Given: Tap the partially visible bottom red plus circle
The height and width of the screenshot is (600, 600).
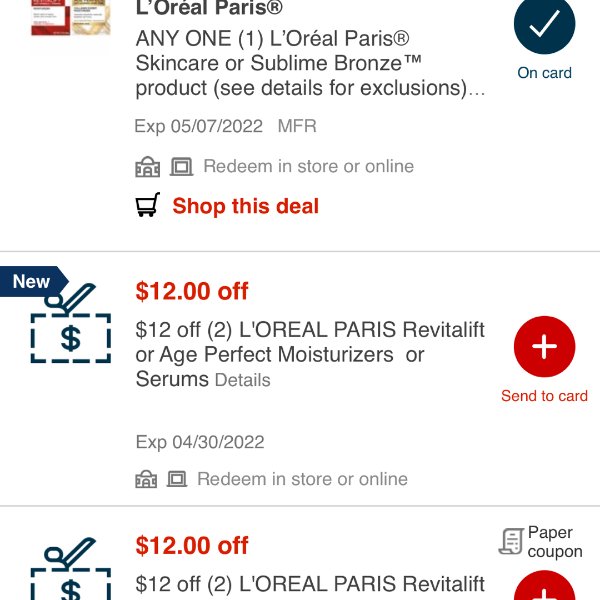Looking at the screenshot, I should click(x=544, y=585).
